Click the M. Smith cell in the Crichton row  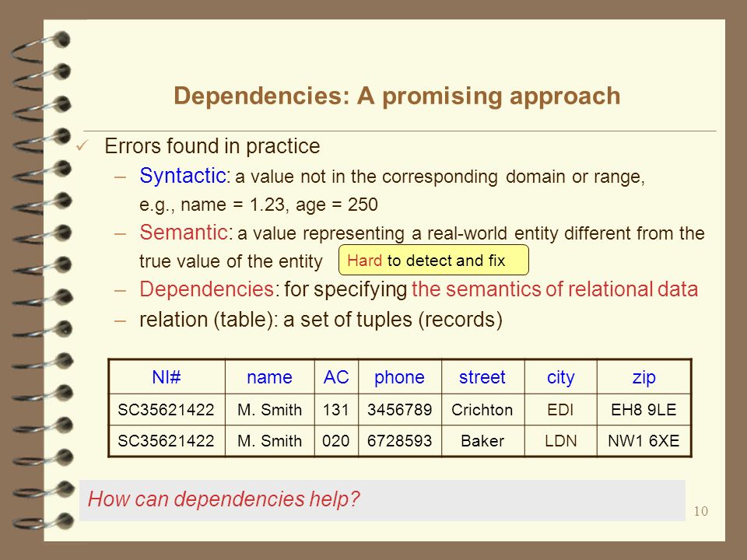270,410
